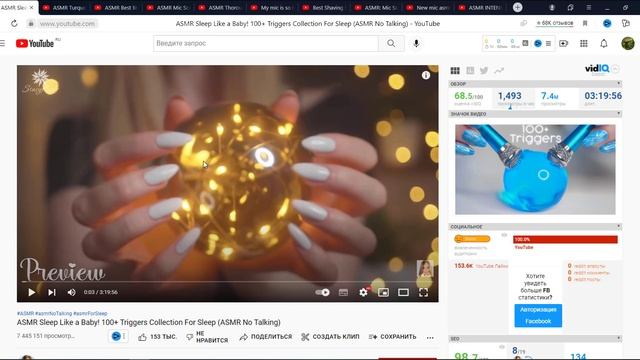Open more actions three dots menu
Image resolution: width=640 pixels, height=360 pixels.
click(x=430, y=338)
